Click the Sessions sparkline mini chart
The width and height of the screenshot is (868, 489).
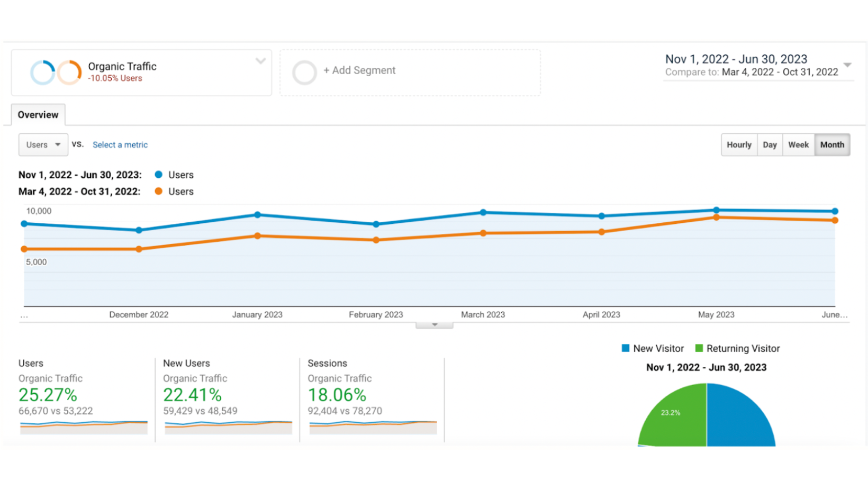coord(372,426)
